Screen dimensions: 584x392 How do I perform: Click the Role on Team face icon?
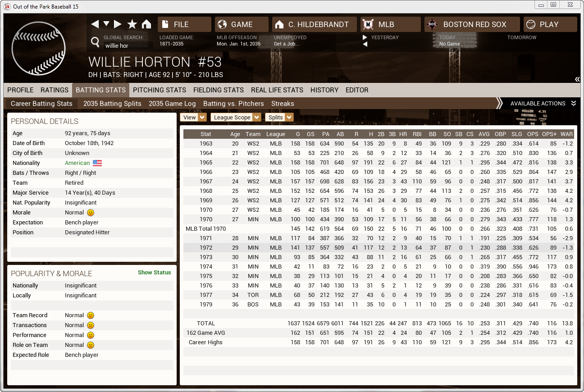[x=90, y=345]
